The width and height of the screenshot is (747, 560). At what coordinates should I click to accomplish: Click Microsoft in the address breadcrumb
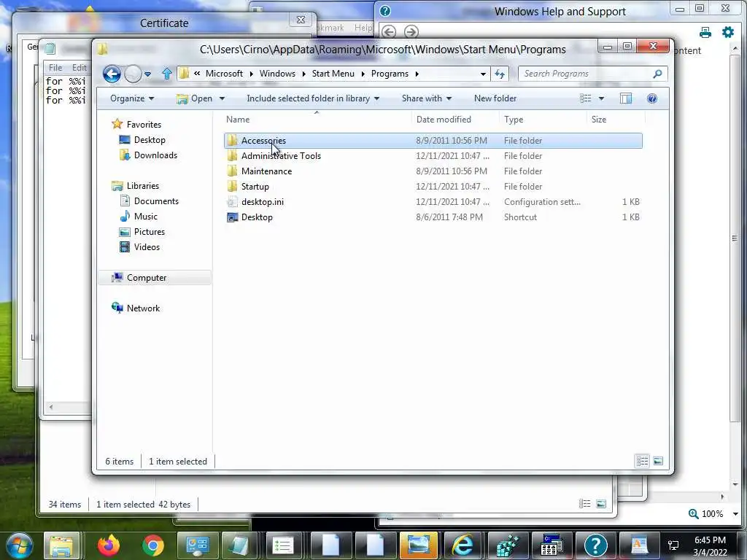point(224,74)
